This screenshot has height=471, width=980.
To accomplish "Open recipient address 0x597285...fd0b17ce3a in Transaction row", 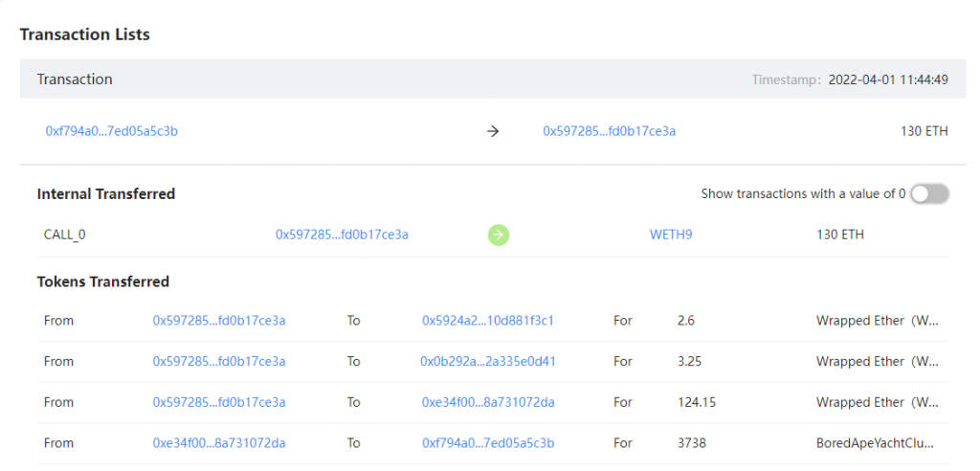I will 610,131.
